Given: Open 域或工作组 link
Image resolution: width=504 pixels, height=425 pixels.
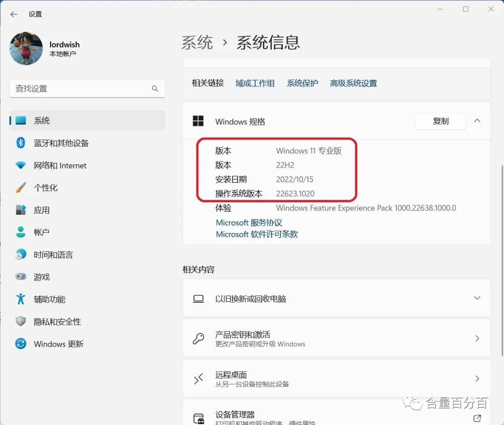Looking at the screenshot, I should tap(255, 83).
